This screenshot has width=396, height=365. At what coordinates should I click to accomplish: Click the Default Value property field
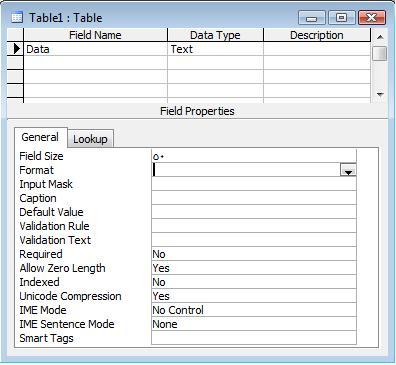tap(254, 212)
